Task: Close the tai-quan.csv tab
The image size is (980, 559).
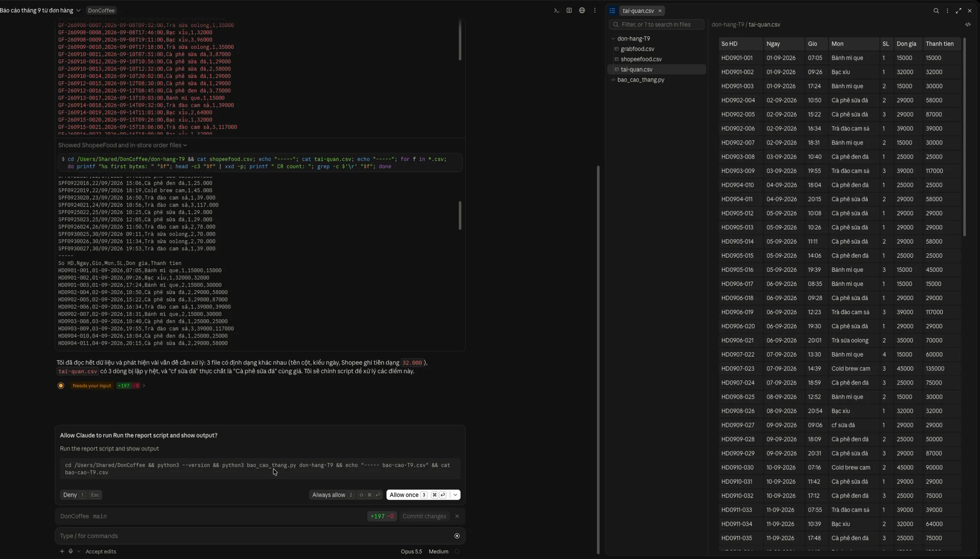Action: (660, 11)
